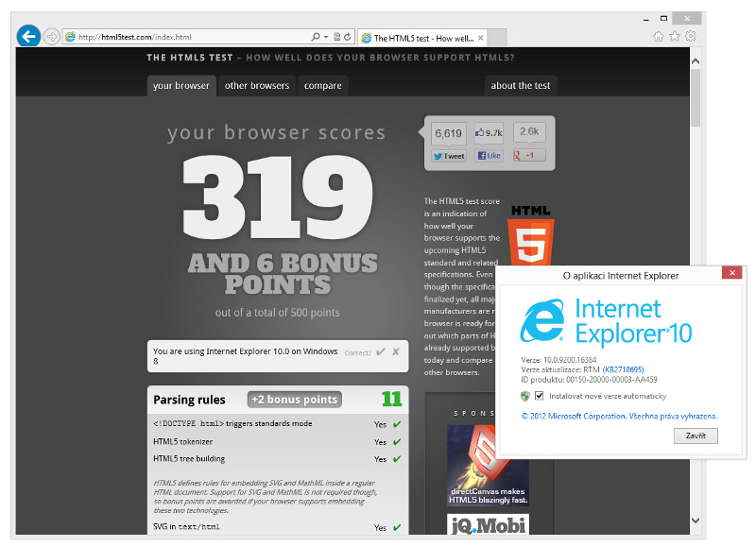Open the address bar autocomplete dropdown arrow
Viewport: 756px width, 547px height.
pyautogui.click(x=326, y=37)
